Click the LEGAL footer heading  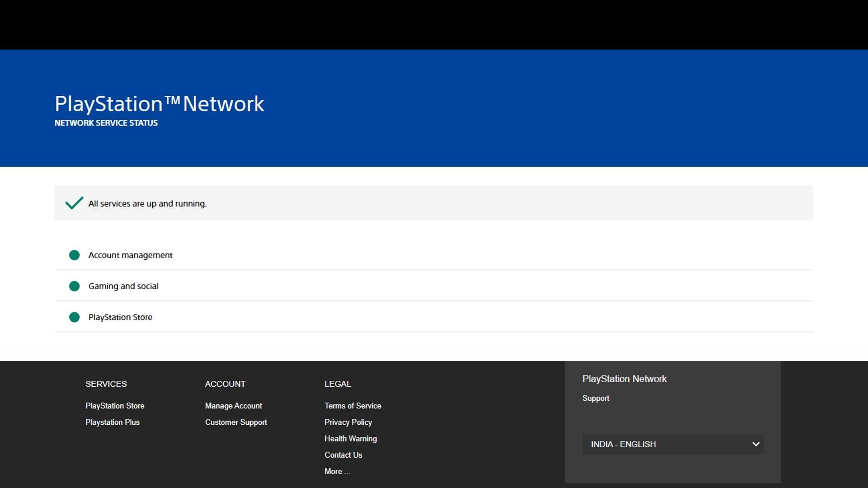pos(338,384)
